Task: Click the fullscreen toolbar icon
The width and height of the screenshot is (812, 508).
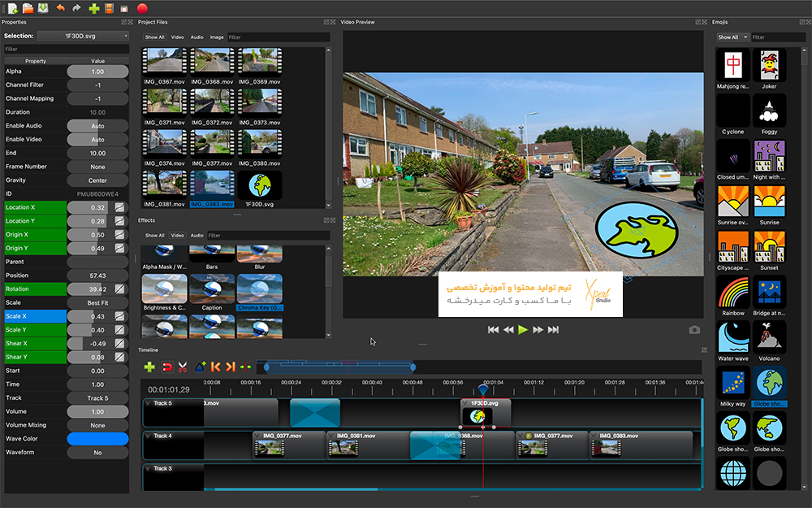Action: (x=123, y=9)
